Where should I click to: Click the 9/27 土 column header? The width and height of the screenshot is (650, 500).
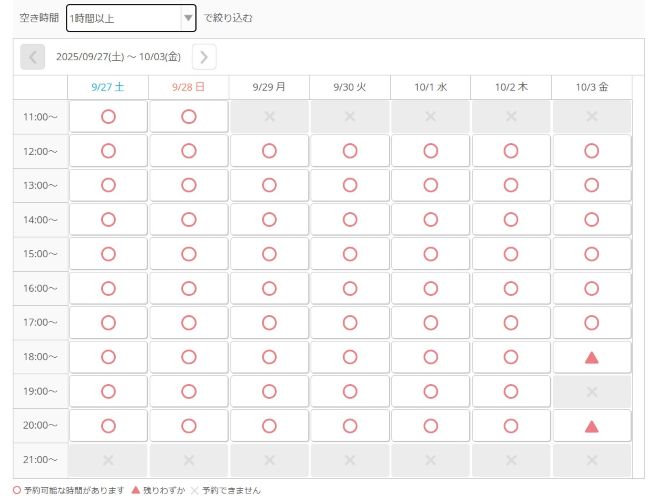click(108, 87)
